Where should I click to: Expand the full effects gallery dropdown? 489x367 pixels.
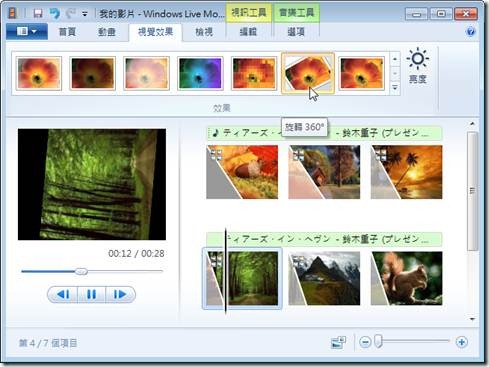(395, 88)
